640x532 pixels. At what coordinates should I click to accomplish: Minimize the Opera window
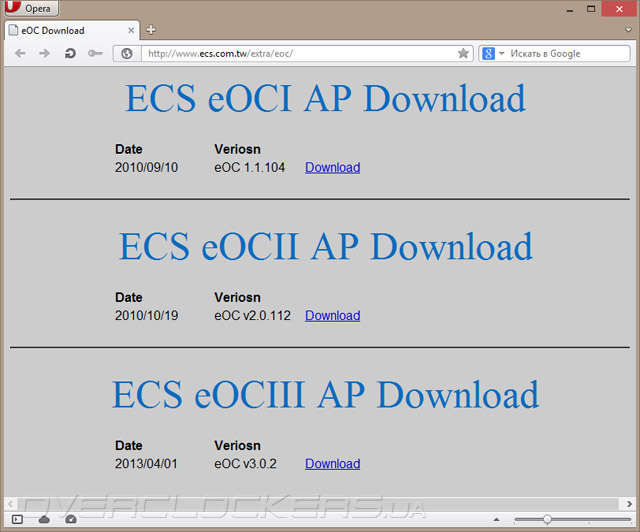pos(570,10)
